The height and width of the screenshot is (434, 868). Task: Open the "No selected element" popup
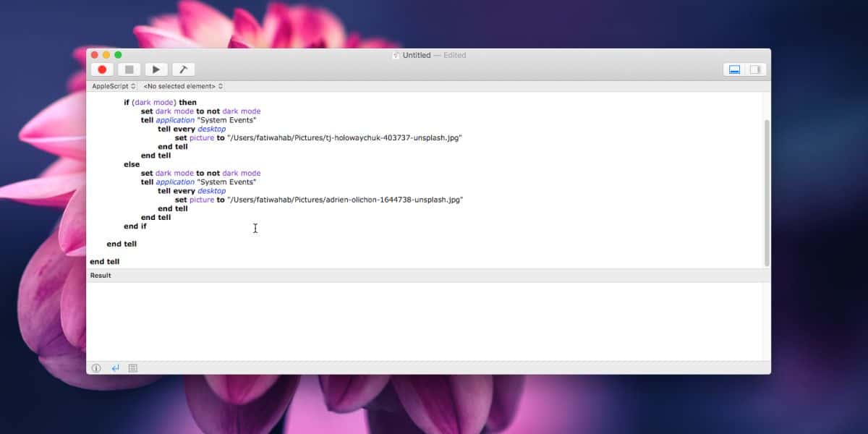[183, 86]
